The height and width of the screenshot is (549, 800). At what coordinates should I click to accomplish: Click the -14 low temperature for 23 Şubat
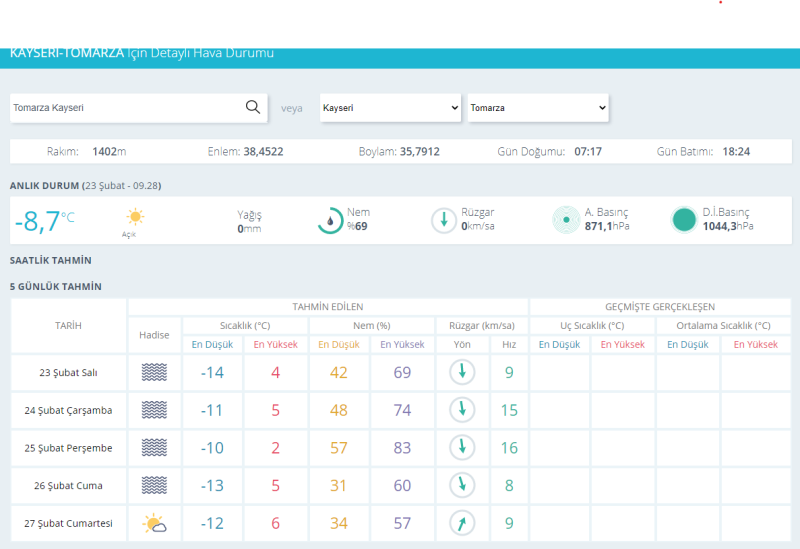pyautogui.click(x=212, y=372)
